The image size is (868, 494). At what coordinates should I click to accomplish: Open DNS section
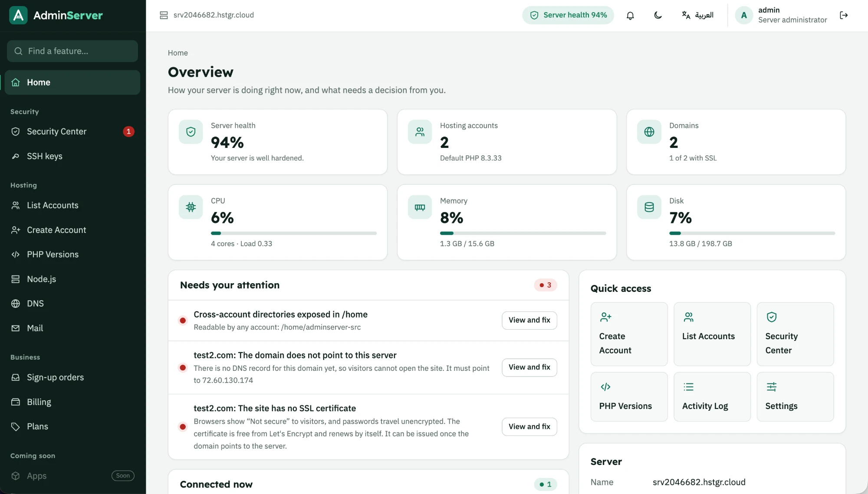click(x=72, y=304)
